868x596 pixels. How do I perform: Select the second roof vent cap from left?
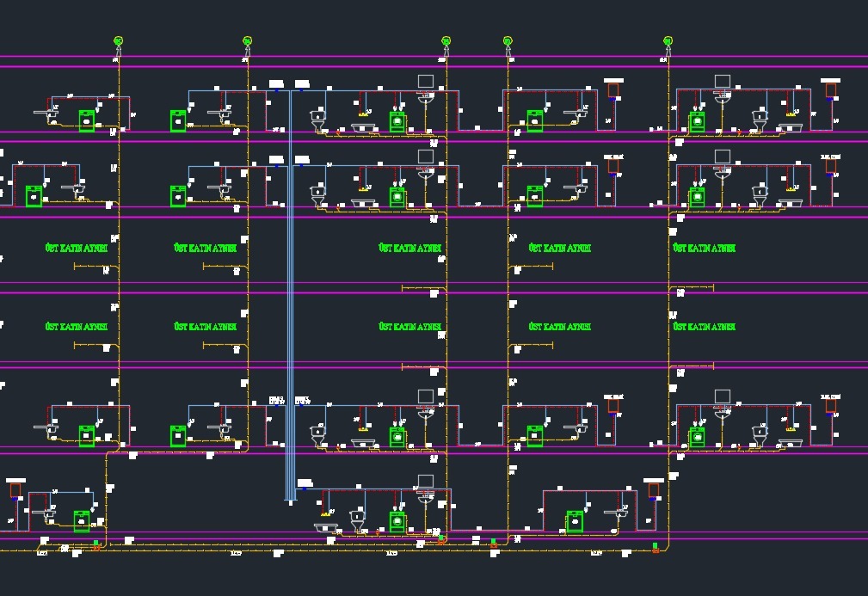tap(247, 40)
